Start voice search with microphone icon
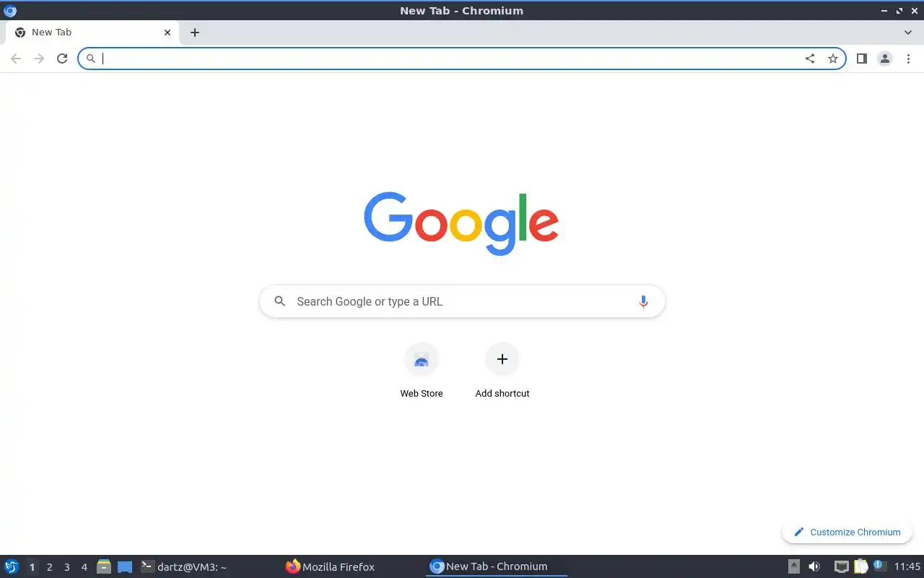This screenshot has height=578, width=924. tap(643, 301)
